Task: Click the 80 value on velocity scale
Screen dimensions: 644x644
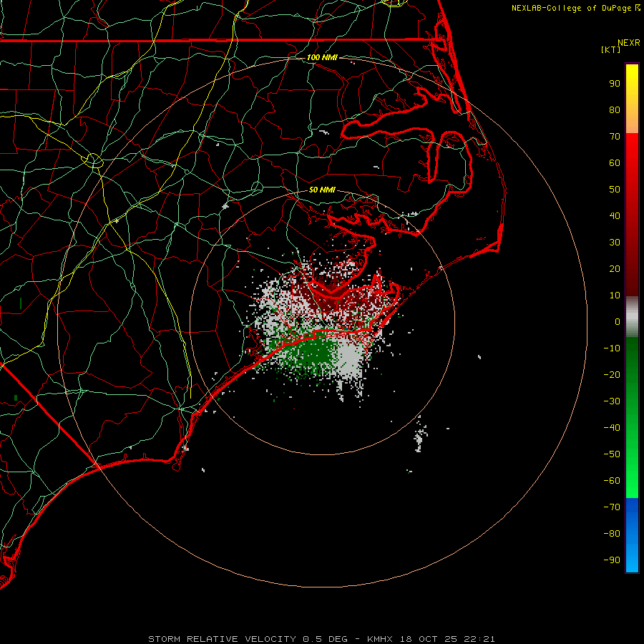Action: click(x=615, y=109)
